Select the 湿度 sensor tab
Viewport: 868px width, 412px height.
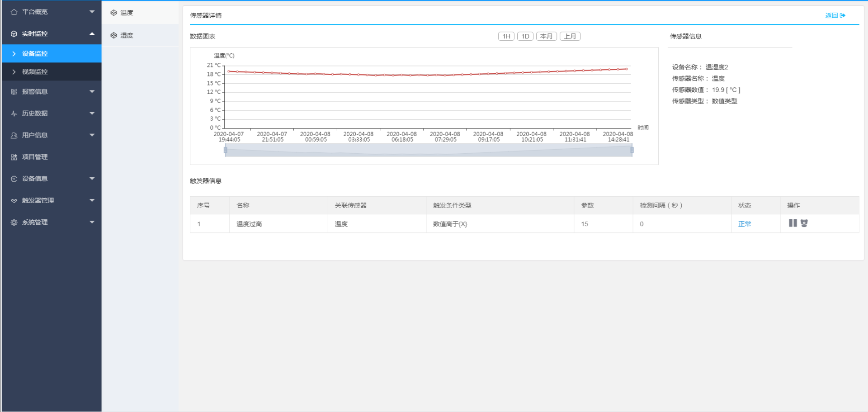(127, 35)
